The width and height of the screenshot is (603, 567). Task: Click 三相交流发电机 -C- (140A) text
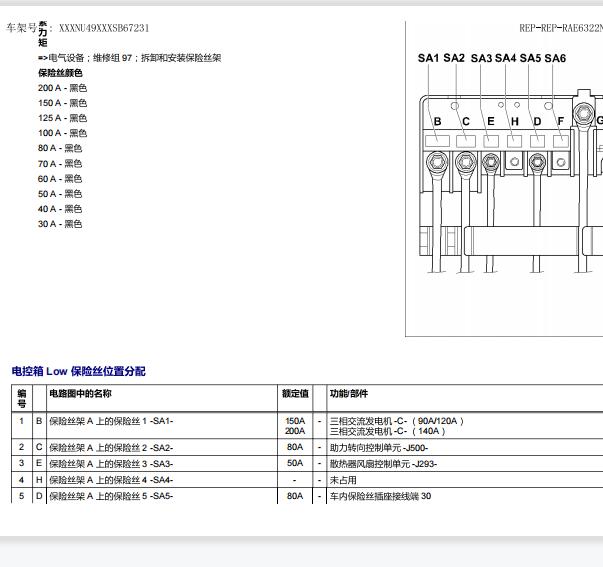(x=388, y=431)
